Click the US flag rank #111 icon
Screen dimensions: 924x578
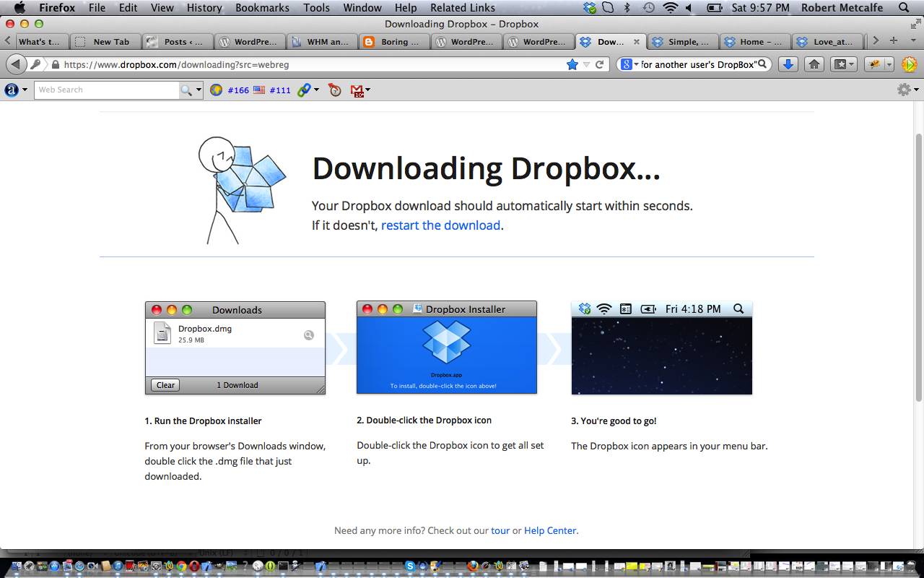pyautogui.click(x=259, y=90)
